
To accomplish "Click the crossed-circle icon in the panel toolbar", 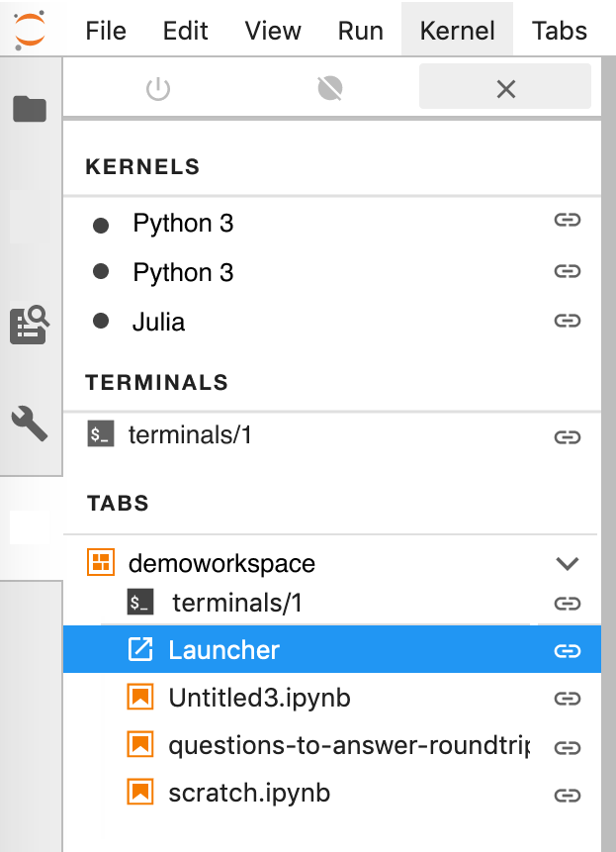I will (x=329, y=87).
